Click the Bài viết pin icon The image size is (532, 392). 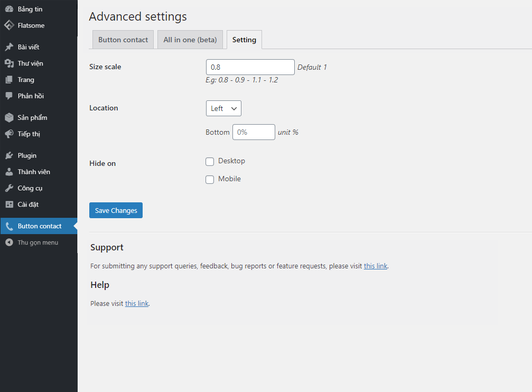tap(9, 47)
